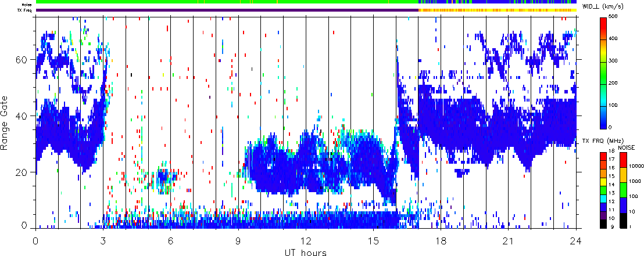Click x-axis tick label 24
This screenshot has height=256, width=644.
coord(576,241)
